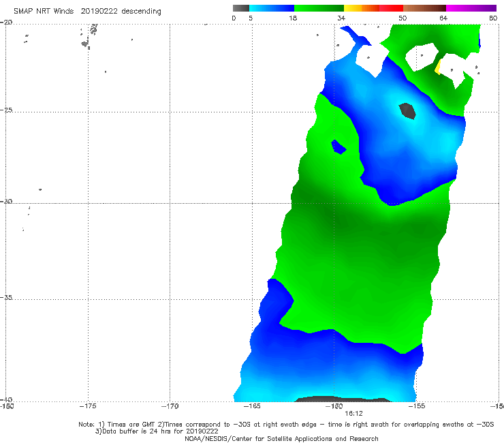Viewport: 504px width, 443px height.
Task: Click the note '3)Data buffer is 24 hrs'
Action: pyautogui.click(x=157, y=431)
